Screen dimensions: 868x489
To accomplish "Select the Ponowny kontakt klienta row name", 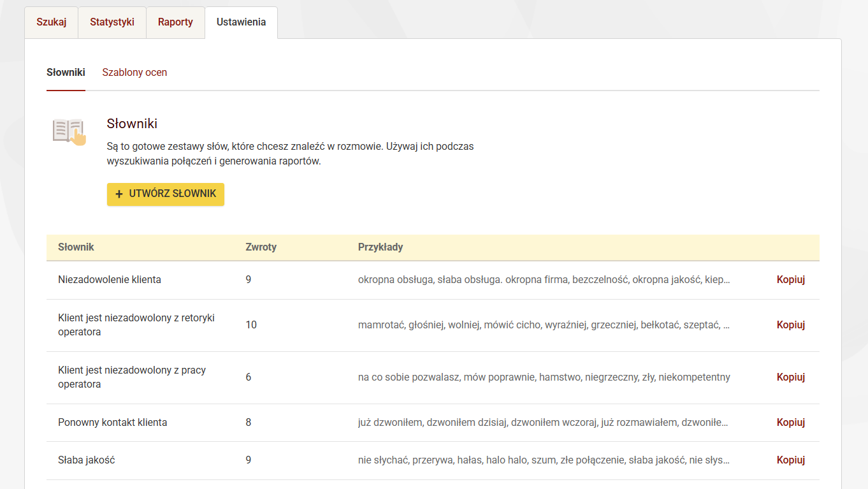I will pyautogui.click(x=113, y=423).
